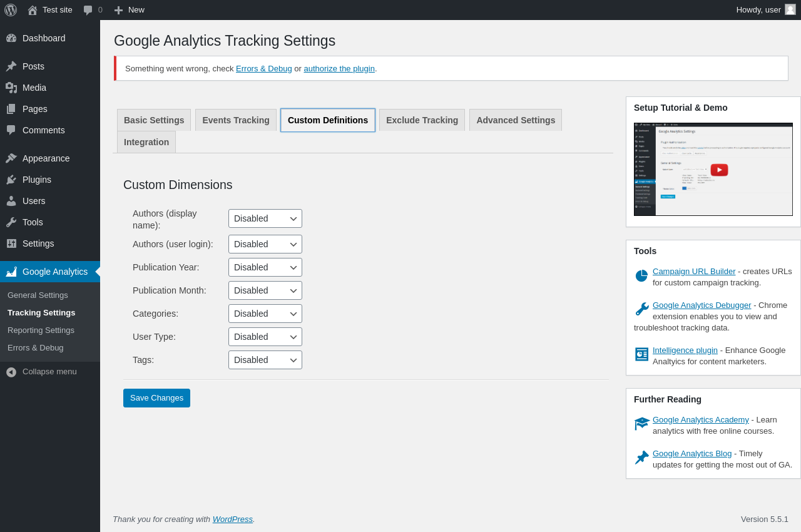
Task: Click the Settings sliders icon
Action: pyautogui.click(x=11, y=243)
